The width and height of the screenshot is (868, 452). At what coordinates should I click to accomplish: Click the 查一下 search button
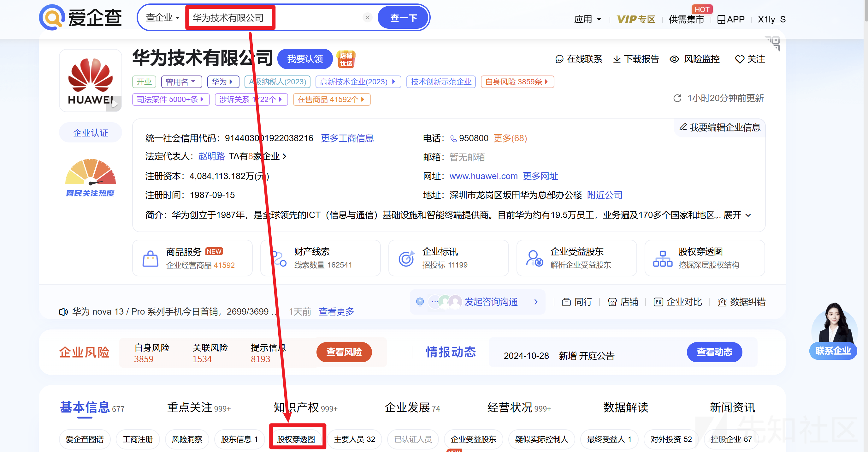[403, 17]
